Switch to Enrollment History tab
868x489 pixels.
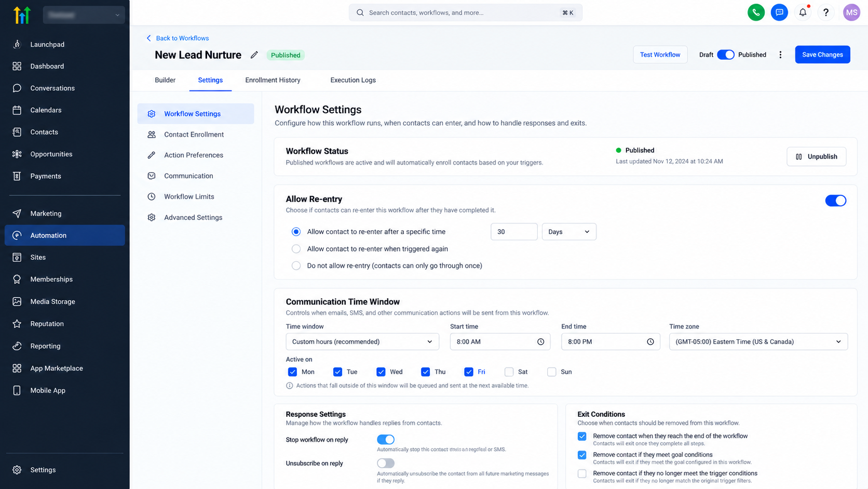[273, 80]
